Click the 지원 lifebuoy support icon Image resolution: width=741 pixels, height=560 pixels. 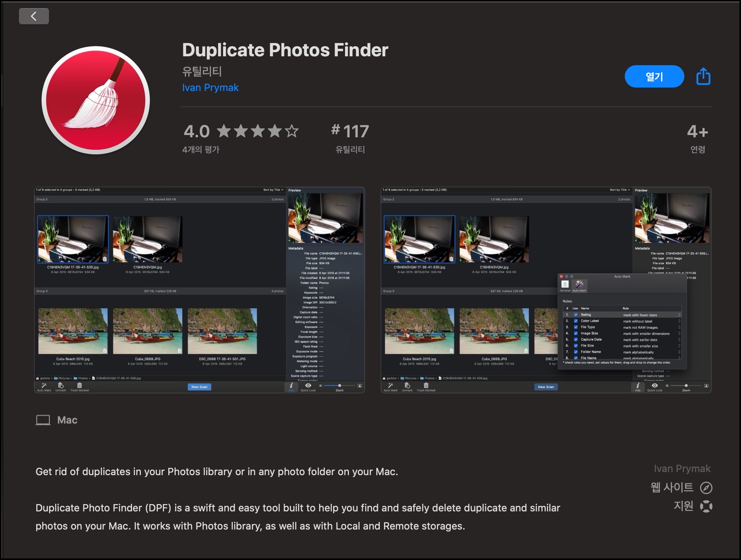tap(706, 506)
